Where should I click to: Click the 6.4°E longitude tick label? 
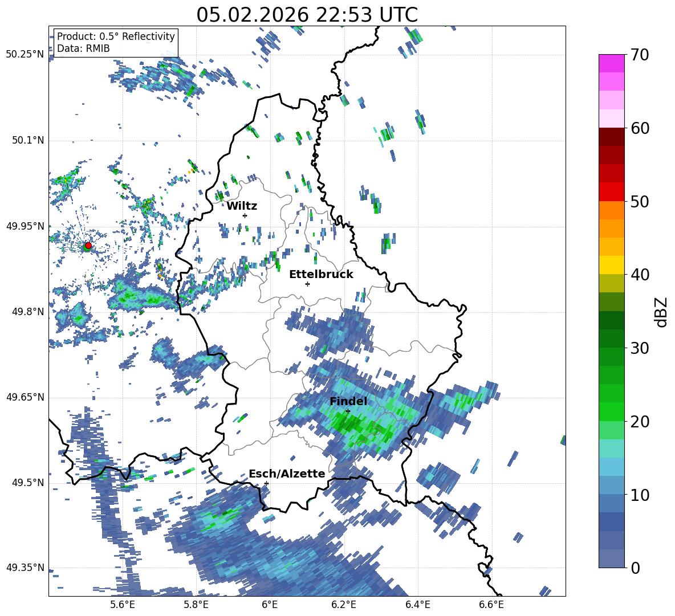[417, 605]
